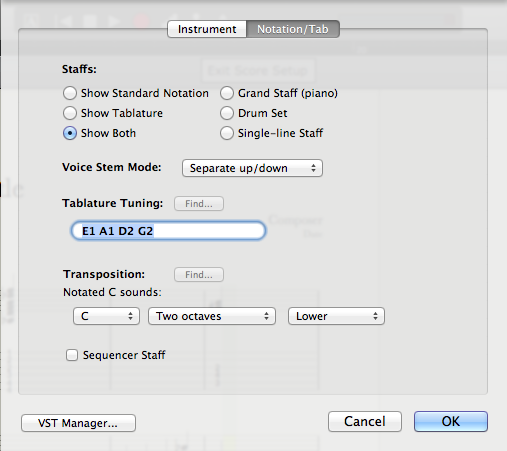The image size is (507, 451).
Task: Open Voice Stem Mode dropdown
Action: coord(252,168)
